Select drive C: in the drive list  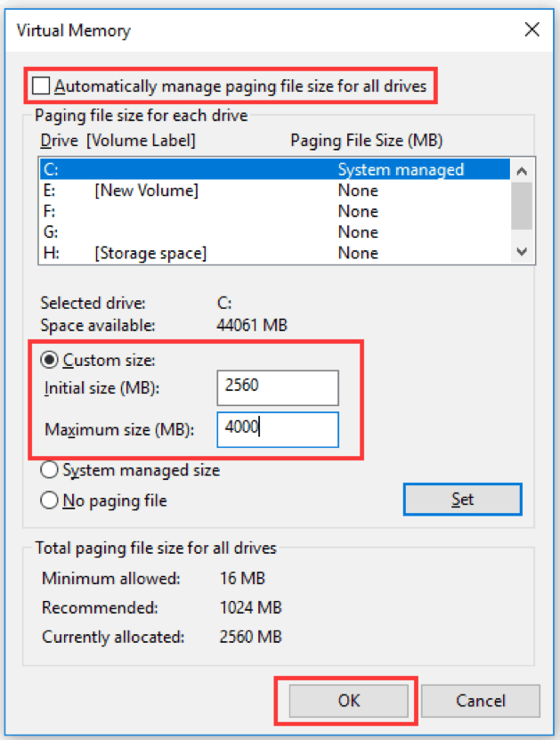[178, 169]
